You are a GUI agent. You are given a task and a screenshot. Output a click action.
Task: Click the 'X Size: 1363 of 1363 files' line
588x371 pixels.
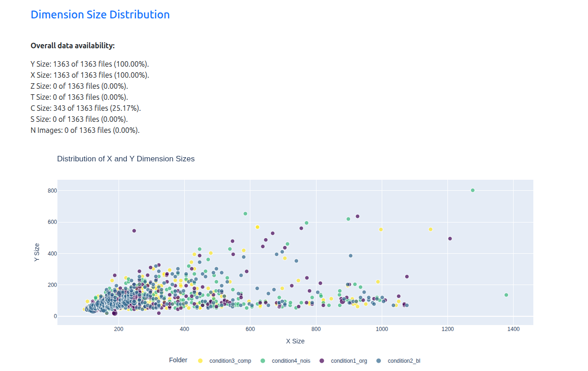(90, 75)
